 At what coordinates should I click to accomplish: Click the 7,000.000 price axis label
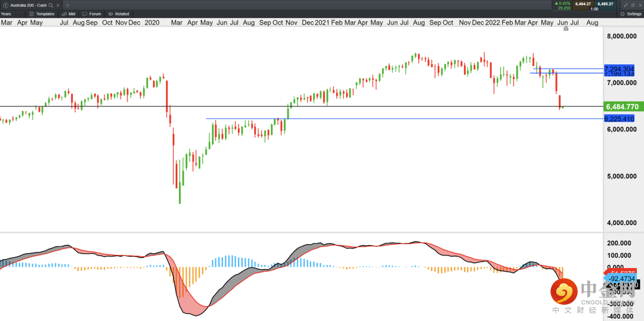coord(621,83)
